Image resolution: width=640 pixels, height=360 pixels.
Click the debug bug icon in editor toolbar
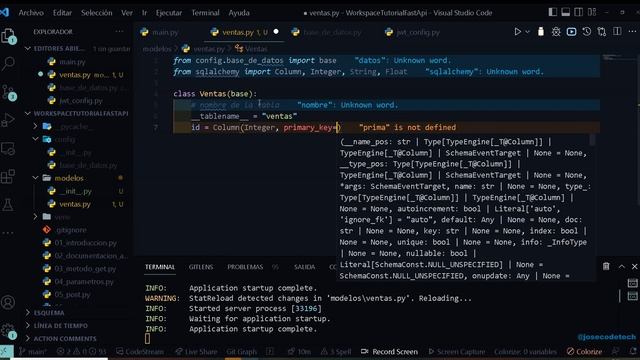click(556, 32)
